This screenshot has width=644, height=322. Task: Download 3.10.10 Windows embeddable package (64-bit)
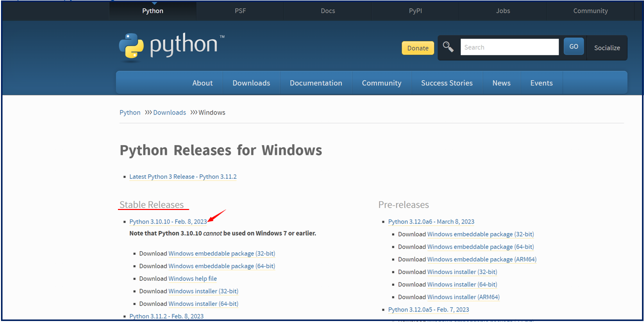coord(222,266)
